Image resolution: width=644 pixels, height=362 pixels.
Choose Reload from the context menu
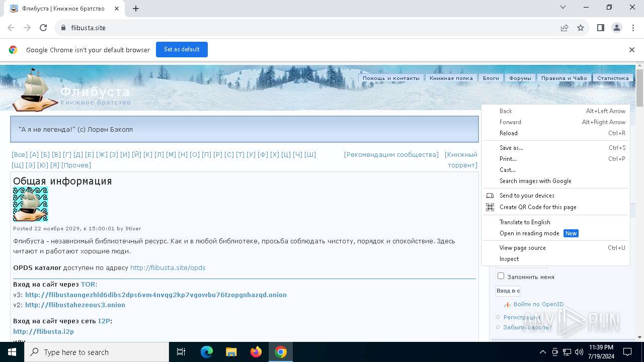(x=555, y=133)
